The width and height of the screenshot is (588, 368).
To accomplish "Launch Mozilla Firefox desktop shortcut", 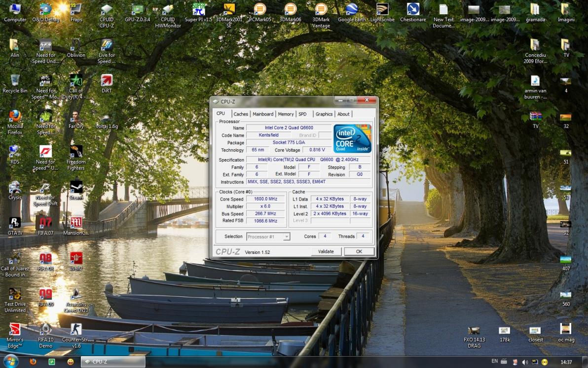I will point(15,123).
